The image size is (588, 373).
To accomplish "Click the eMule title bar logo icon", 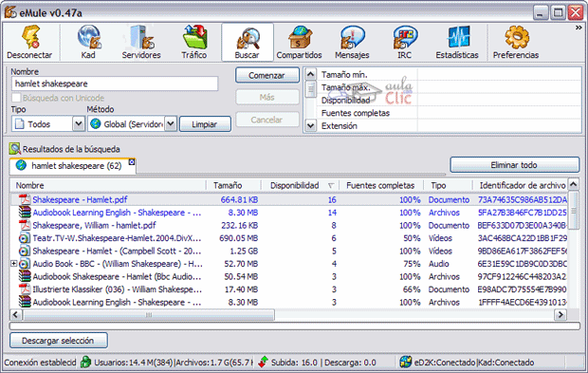I will [10, 12].
